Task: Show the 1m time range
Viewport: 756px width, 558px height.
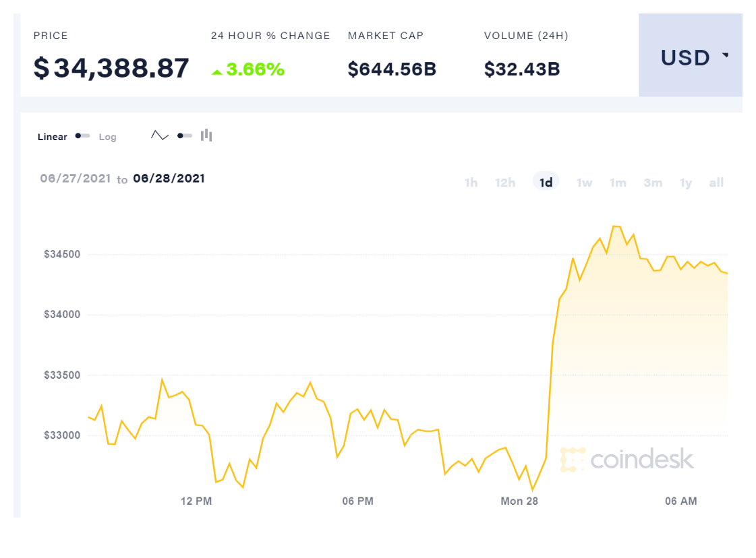Action: pos(618,183)
